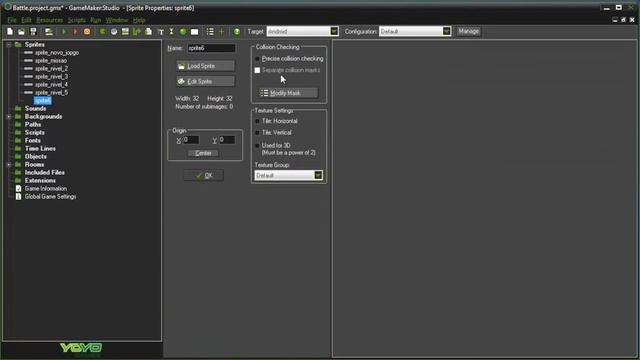
Task: Select sprite_novo_jogo in the tree
Action: pos(57,53)
